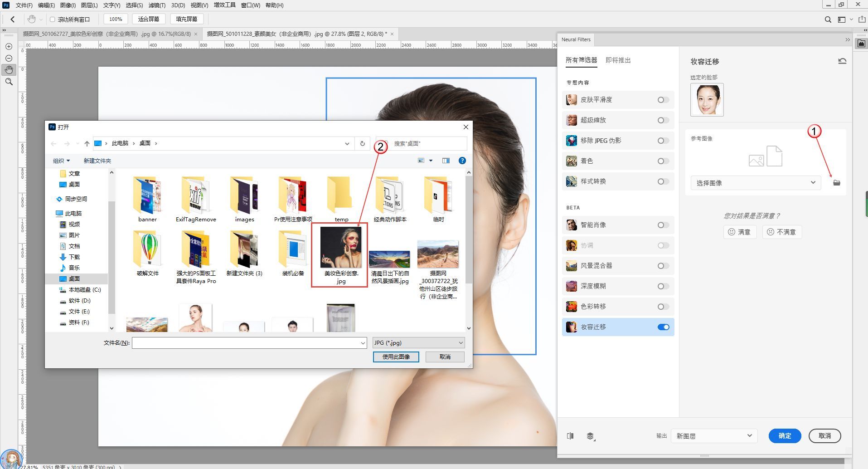Click the 使用此图像 button
This screenshot has height=469, width=868.
pyautogui.click(x=396, y=357)
